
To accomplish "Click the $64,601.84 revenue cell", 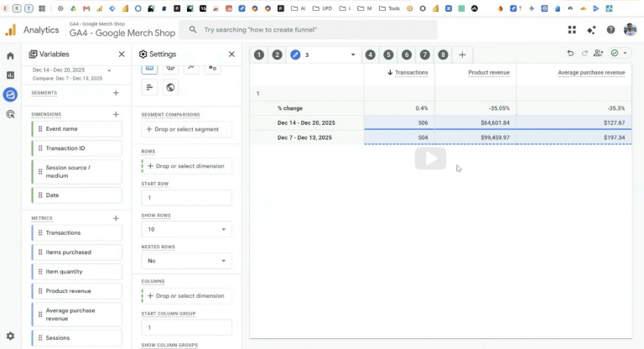I will (x=475, y=123).
